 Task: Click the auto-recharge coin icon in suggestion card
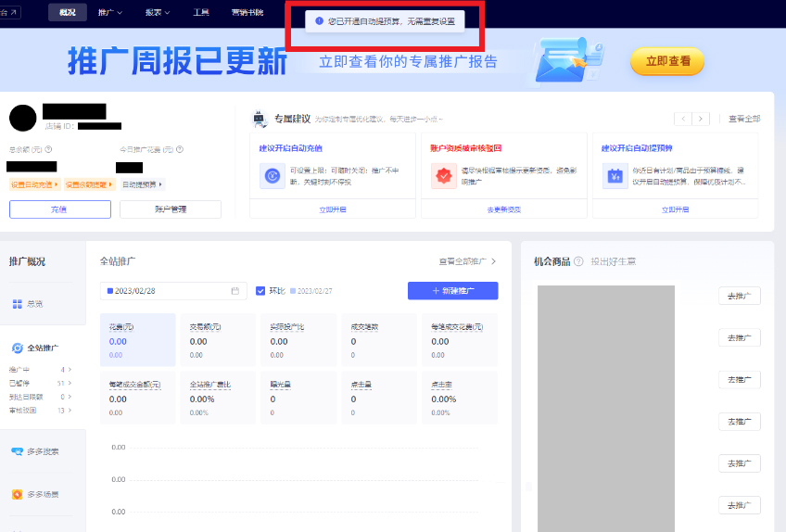(x=273, y=176)
